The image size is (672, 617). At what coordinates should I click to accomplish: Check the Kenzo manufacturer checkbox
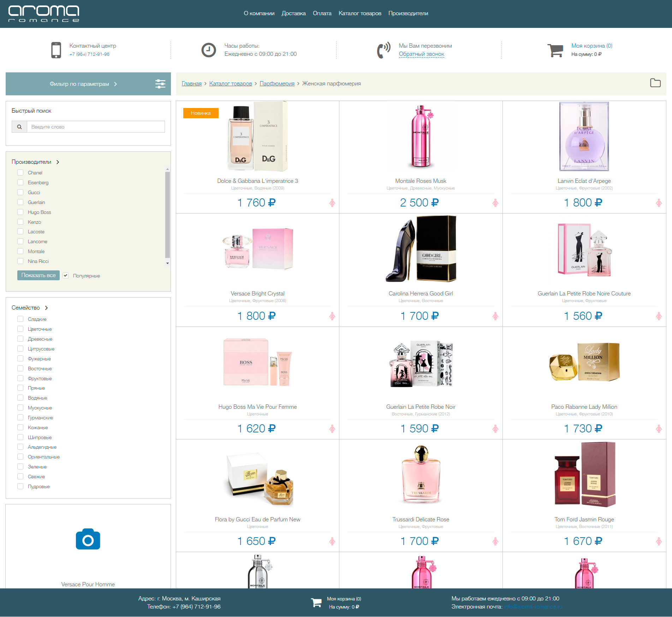click(20, 222)
